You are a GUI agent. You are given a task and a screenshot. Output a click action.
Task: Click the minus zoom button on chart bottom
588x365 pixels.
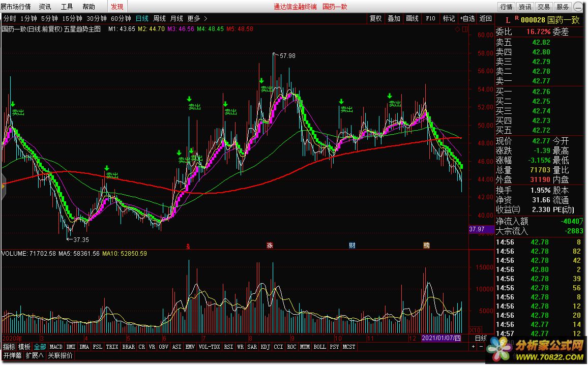(x=481, y=347)
